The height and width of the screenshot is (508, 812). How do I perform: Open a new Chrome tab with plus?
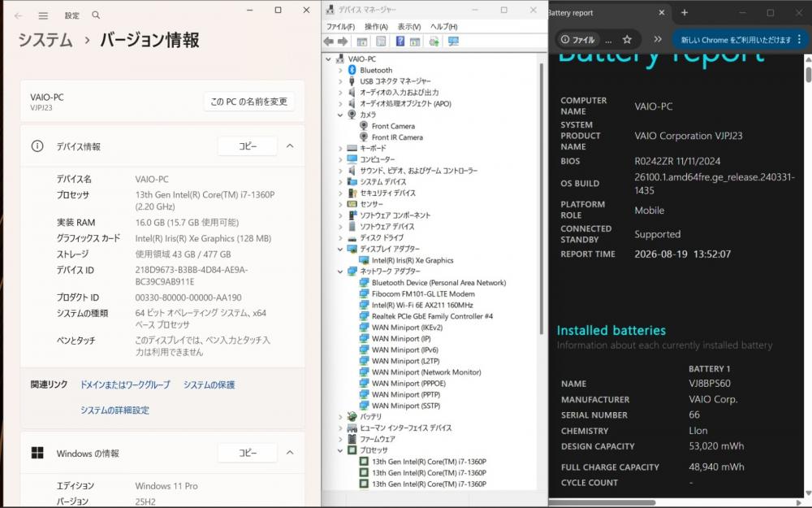[x=684, y=12]
